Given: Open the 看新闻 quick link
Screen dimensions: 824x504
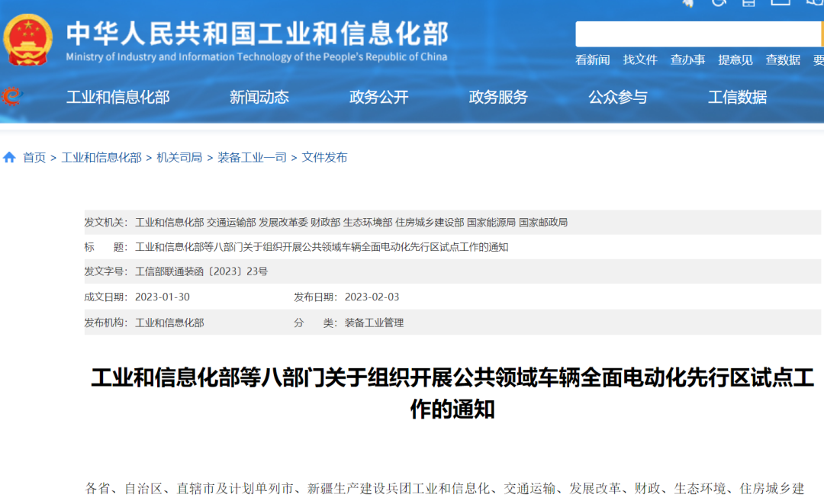Looking at the screenshot, I should pyautogui.click(x=592, y=59).
